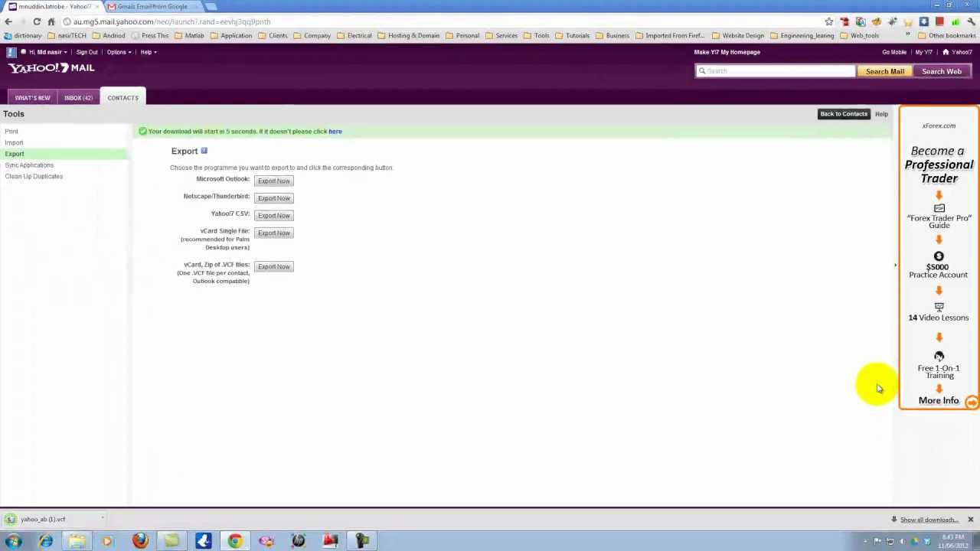Click Export Now for Yahoo!7 CSV

pyautogui.click(x=274, y=216)
